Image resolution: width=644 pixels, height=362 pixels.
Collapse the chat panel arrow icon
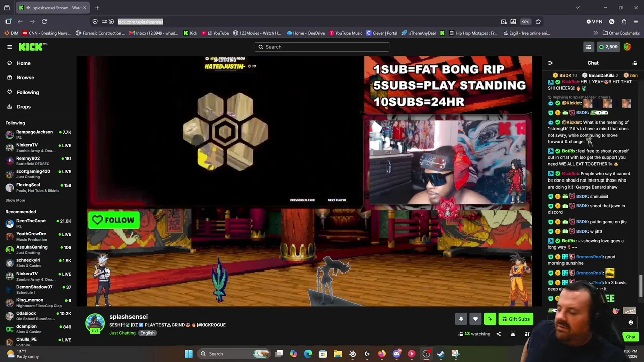click(x=550, y=63)
